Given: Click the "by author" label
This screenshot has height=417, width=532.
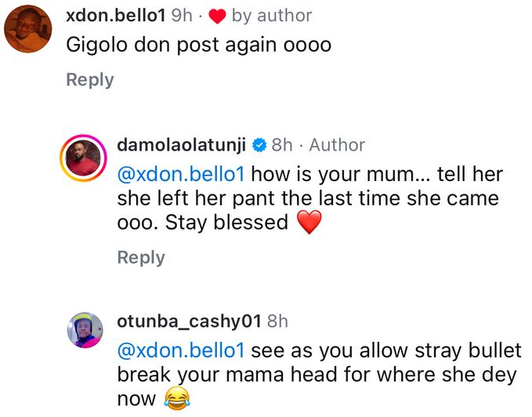Looking at the screenshot, I should [272, 16].
